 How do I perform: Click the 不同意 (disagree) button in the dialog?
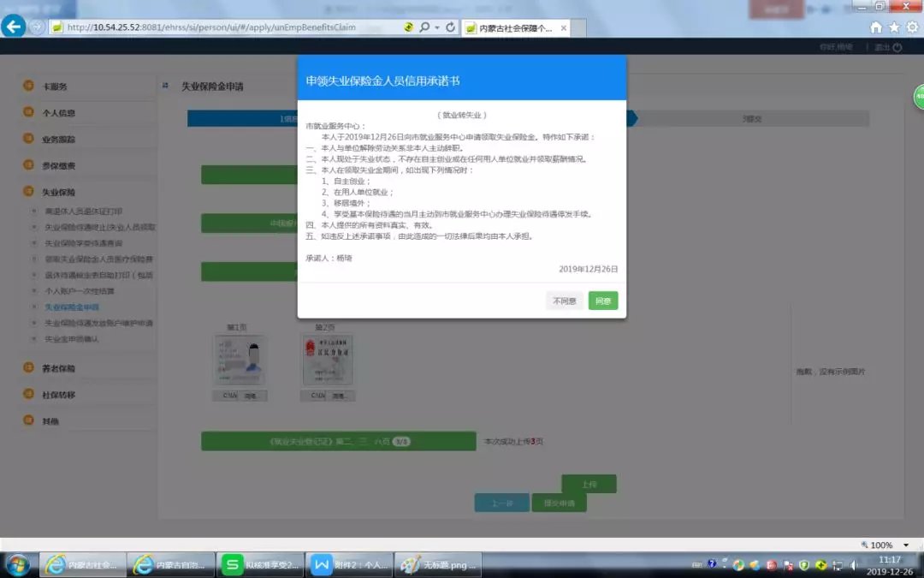[x=564, y=301]
